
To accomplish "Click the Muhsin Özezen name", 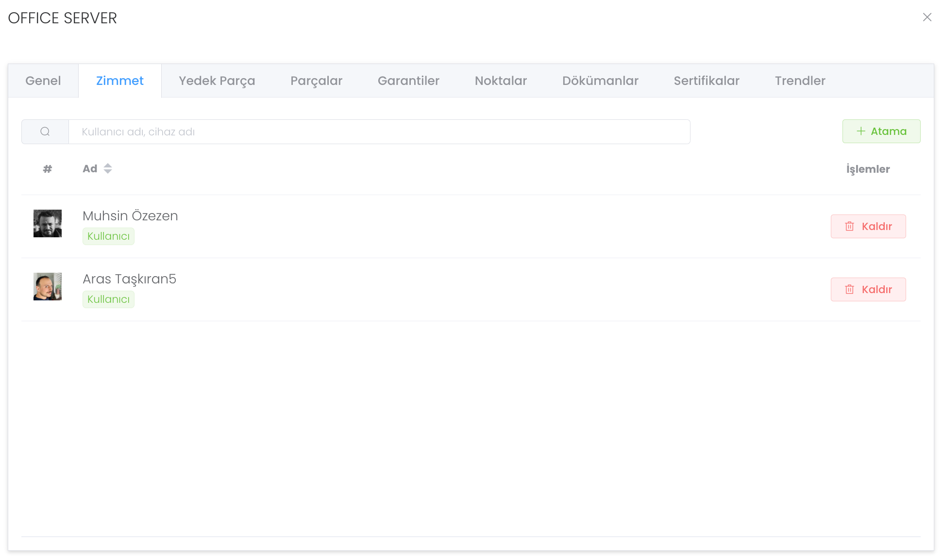I will click(130, 216).
